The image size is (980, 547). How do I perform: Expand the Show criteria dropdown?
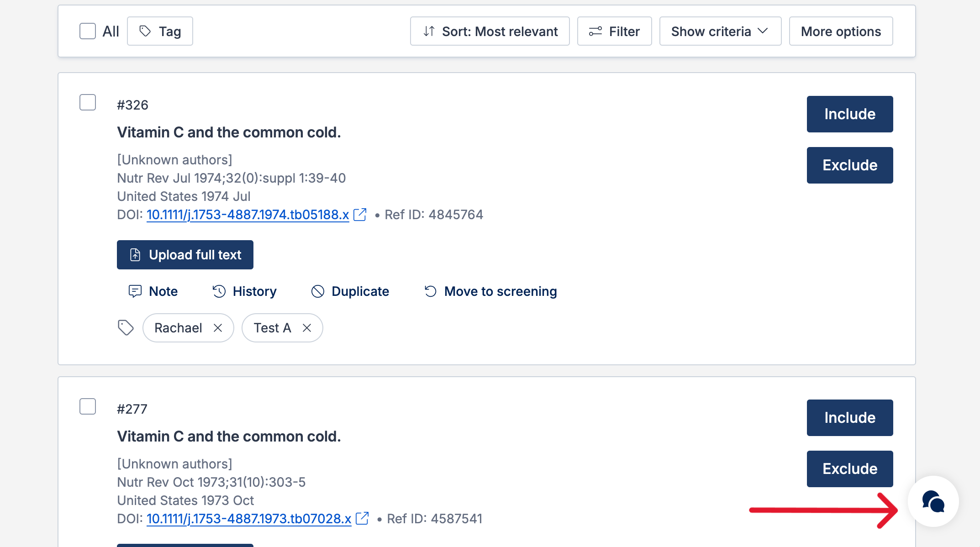point(720,32)
